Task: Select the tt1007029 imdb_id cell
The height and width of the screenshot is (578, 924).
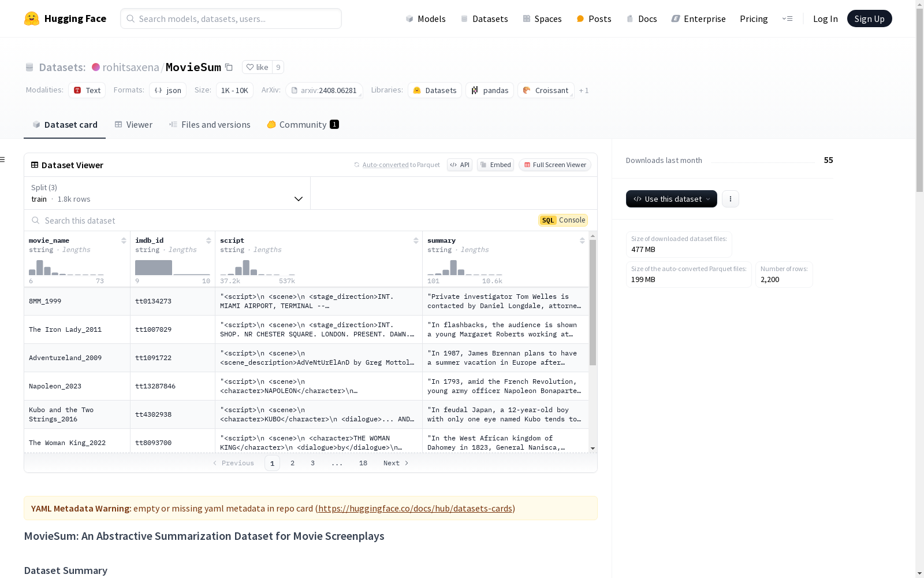Action: [x=173, y=329]
